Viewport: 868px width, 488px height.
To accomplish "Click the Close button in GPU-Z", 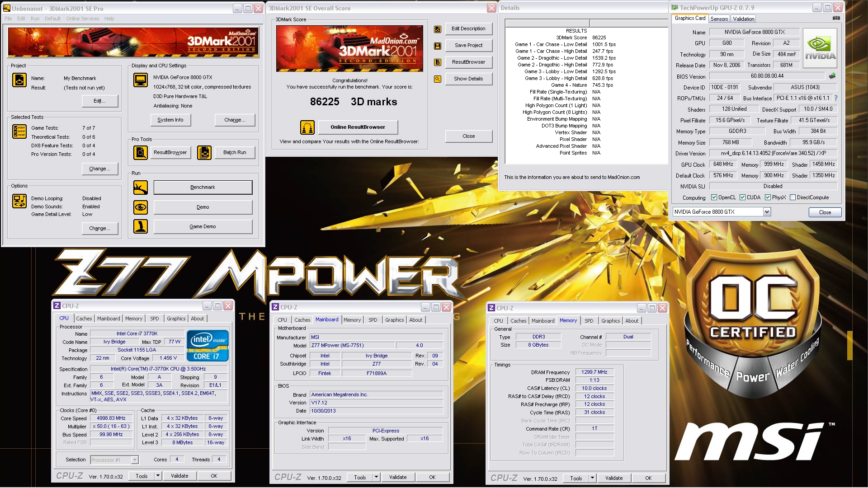I will click(x=825, y=212).
